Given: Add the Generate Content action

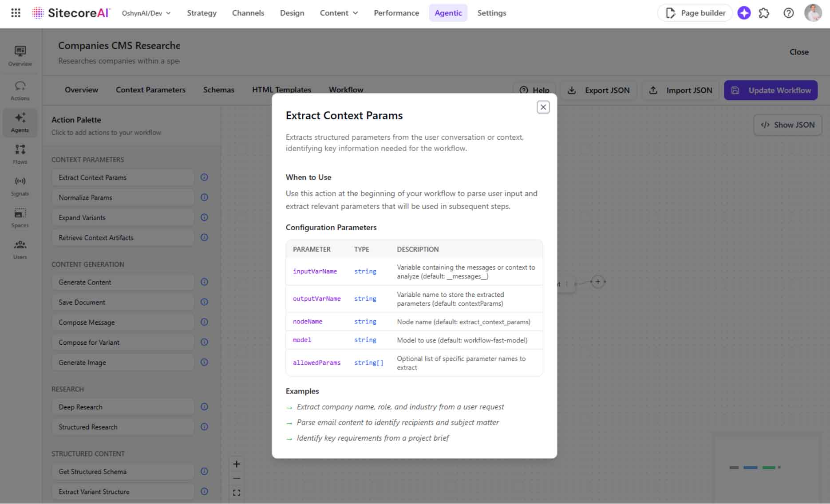Looking at the screenshot, I should [x=123, y=282].
